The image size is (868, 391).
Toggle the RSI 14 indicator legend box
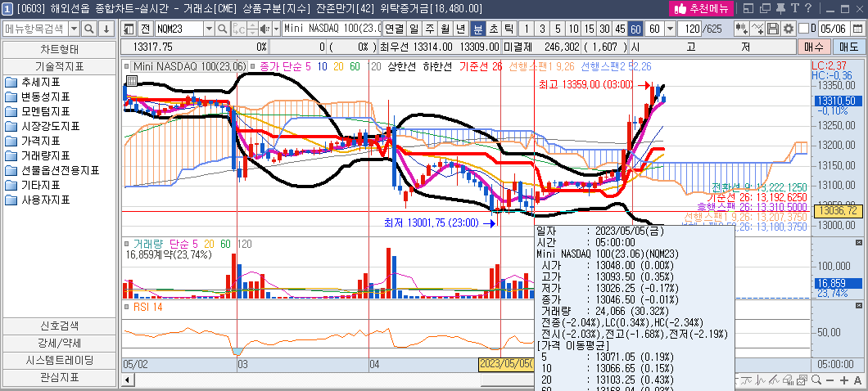[x=127, y=307]
